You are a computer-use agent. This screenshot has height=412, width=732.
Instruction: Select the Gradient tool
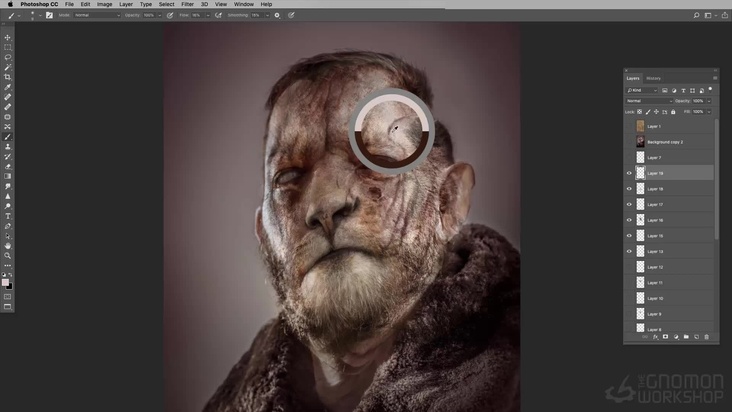click(7, 176)
